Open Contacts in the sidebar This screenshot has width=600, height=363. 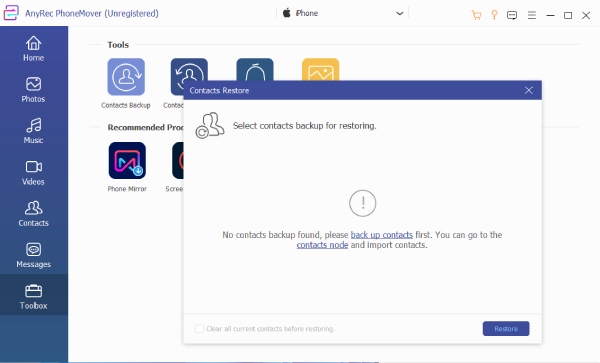tap(34, 214)
